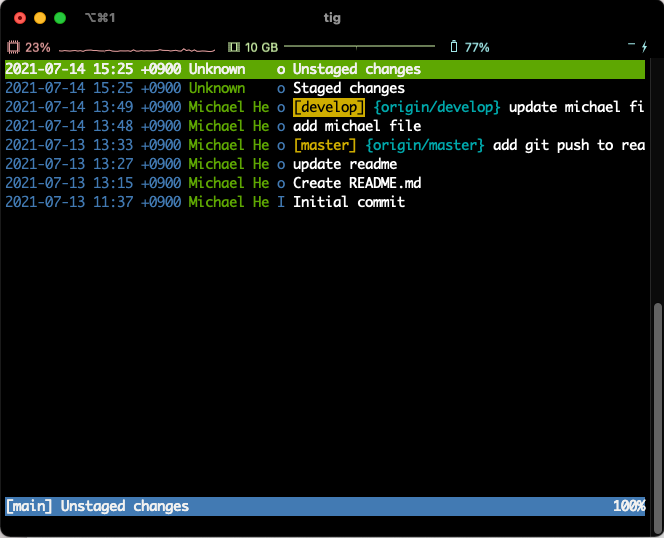Viewport: 664px width, 538px height.
Task: Click the memory usage bar graph
Action: (x=358, y=47)
